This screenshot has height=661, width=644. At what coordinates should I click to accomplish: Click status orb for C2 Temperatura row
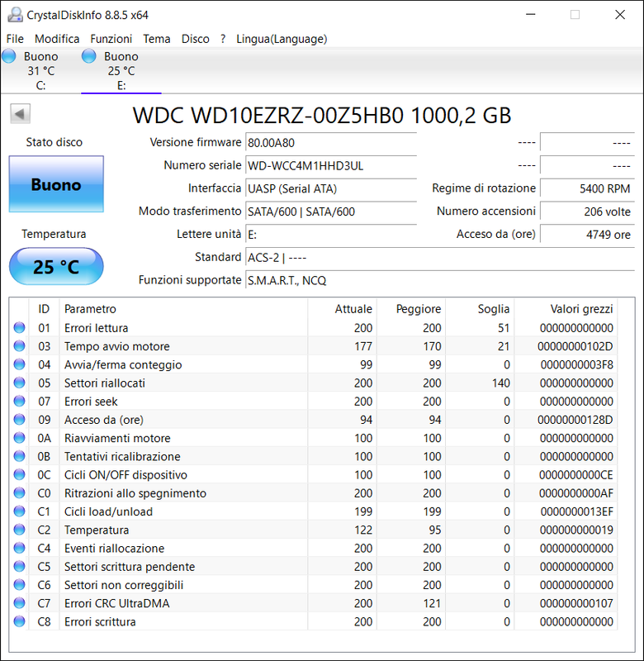point(19,530)
